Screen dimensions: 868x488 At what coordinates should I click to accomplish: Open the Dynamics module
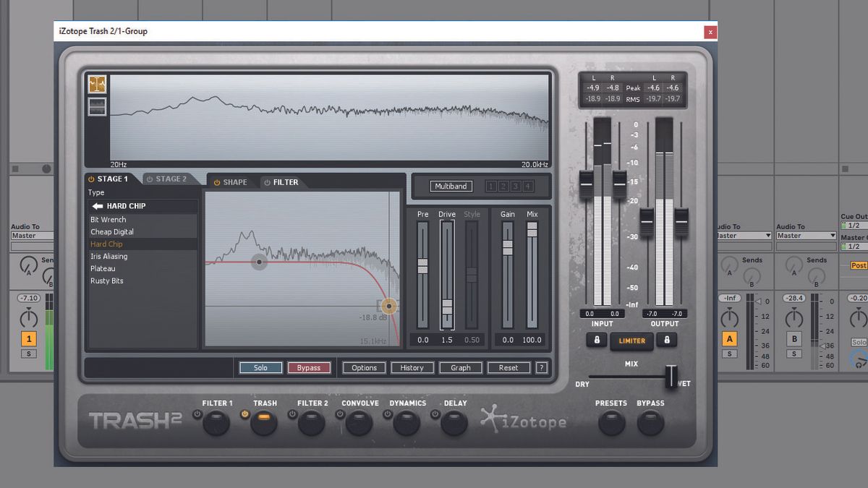coord(407,423)
